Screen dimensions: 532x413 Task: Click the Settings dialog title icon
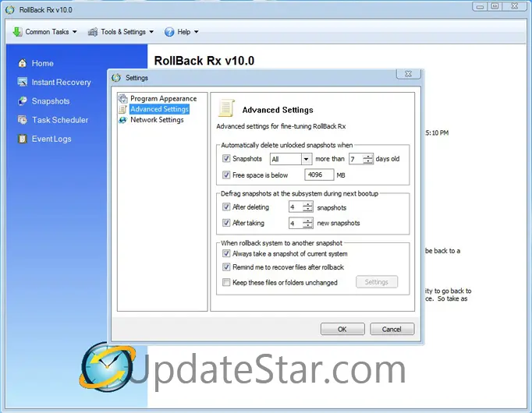pos(116,78)
